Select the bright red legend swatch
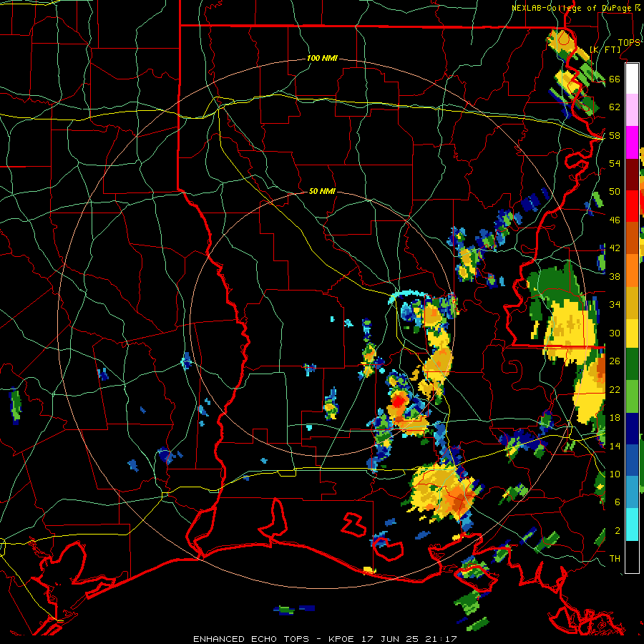This screenshot has height=644, width=644. [x=632, y=206]
